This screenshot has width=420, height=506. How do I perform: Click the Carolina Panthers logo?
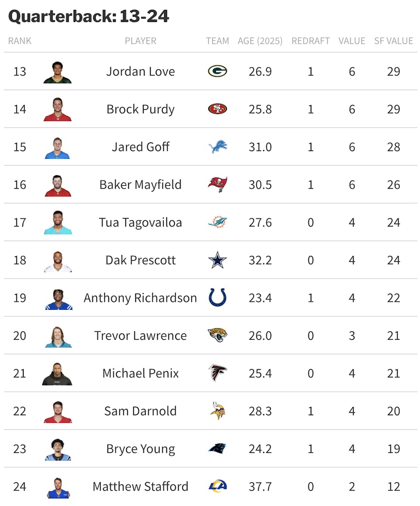(x=217, y=448)
